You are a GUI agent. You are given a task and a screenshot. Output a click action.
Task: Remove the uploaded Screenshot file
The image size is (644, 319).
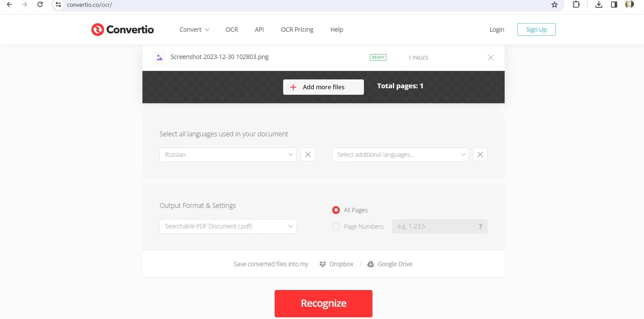[490, 58]
